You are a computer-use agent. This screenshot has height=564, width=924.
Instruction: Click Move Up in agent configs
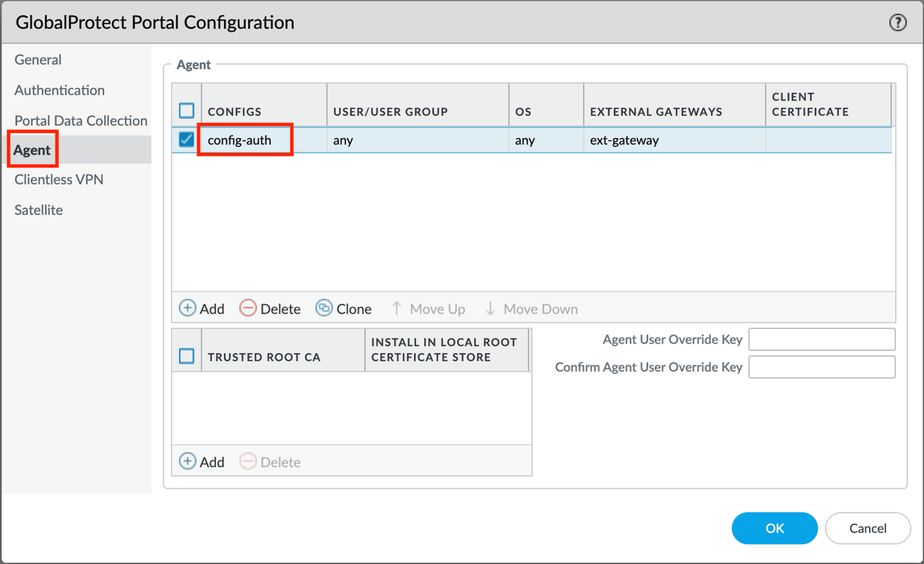click(x=428, y=308)
